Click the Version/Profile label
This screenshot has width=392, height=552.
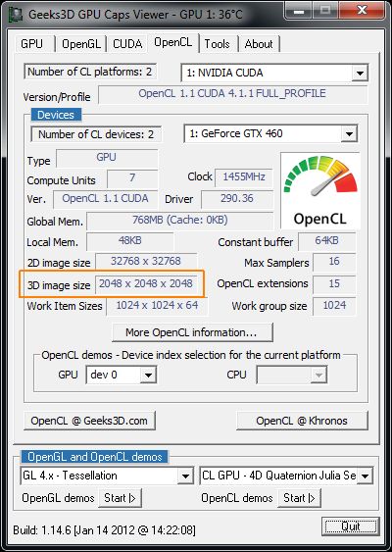pos(57,97)
